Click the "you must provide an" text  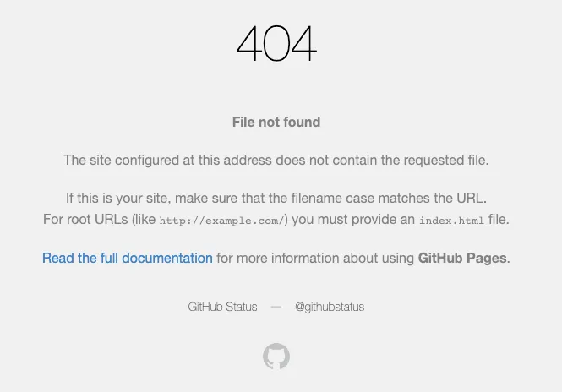click(353, 220)
